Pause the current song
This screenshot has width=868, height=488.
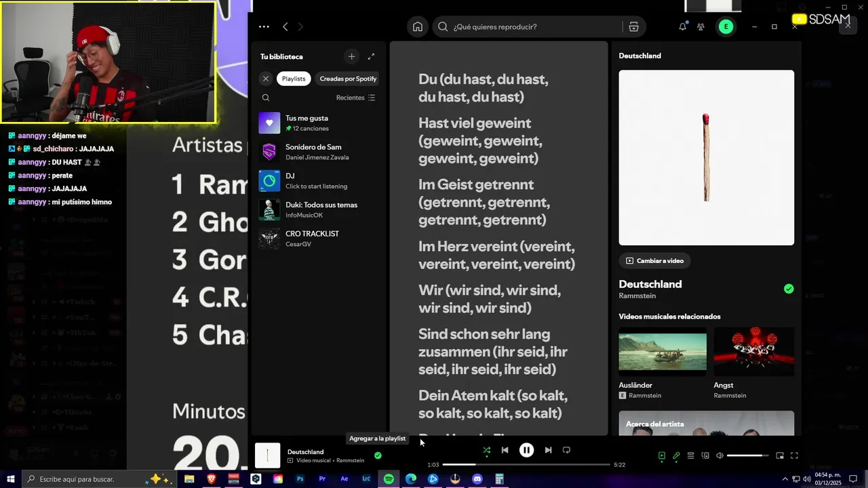[x=526, y=450]
